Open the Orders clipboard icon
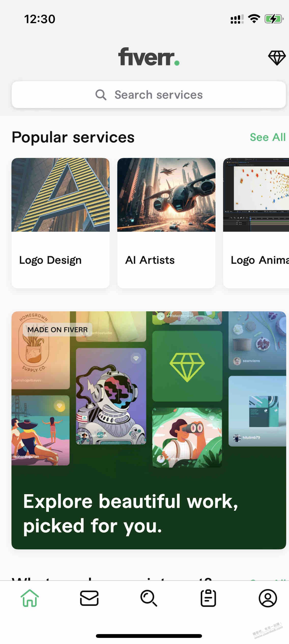 coord(208,598)
